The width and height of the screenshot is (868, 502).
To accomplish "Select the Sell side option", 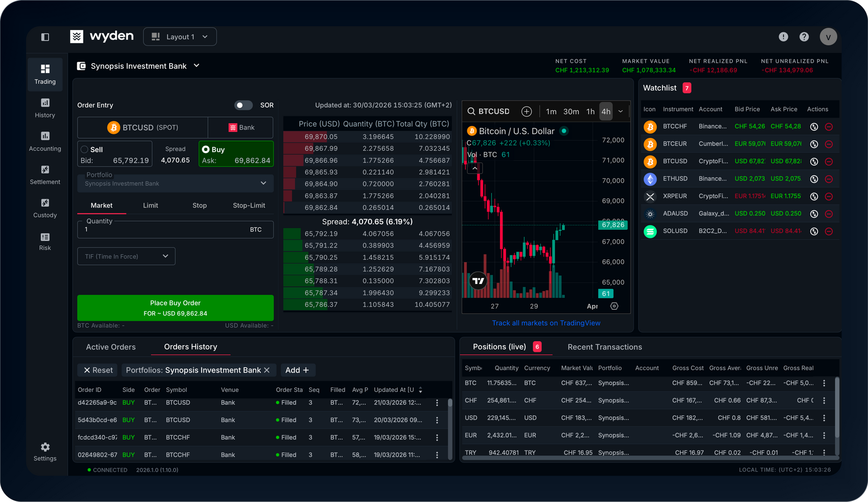I will pyautogui.click(x=115, y=154).
